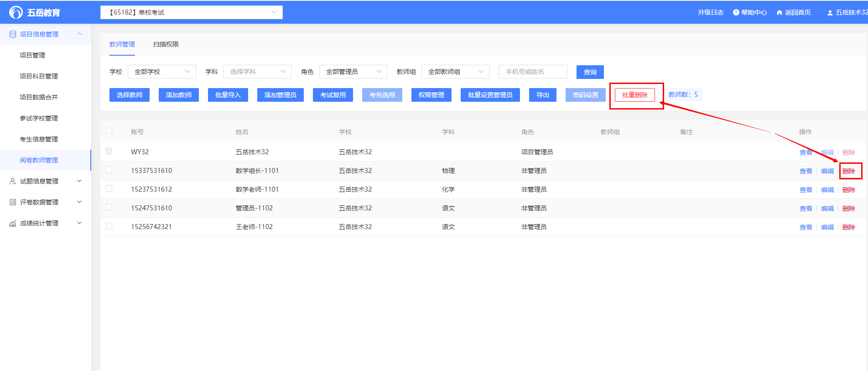Click the 返回首页 home icon
868x371 pixels.
pyautogui.click(x=779, y=12)
